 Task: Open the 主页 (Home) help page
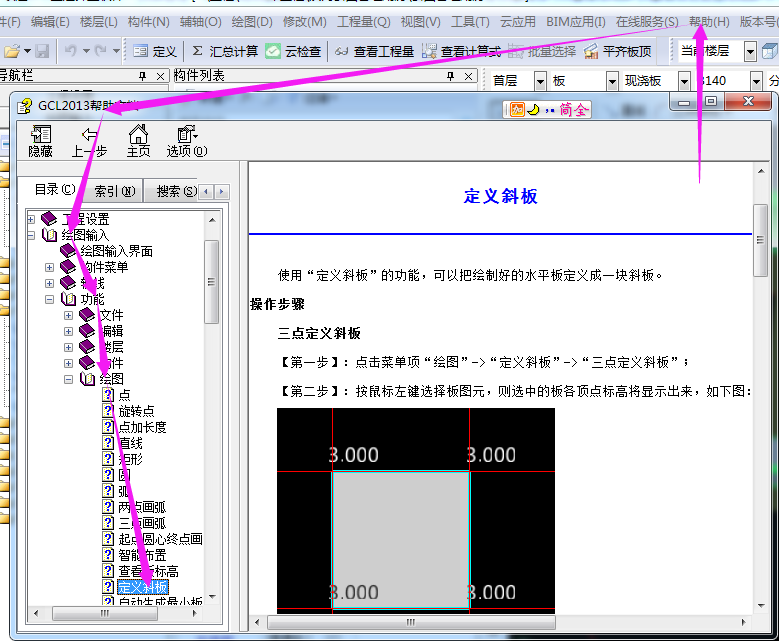tap(138, 141)
